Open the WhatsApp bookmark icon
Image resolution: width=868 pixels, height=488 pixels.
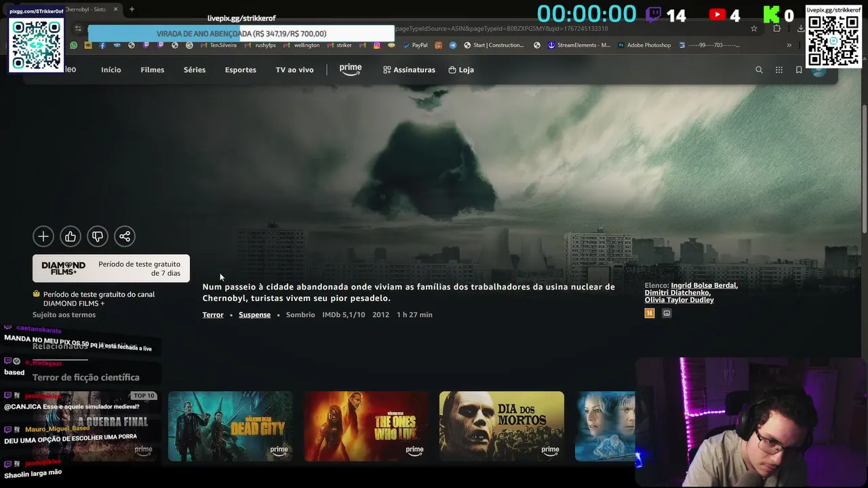pyautogui.click(x=74, y=45)
